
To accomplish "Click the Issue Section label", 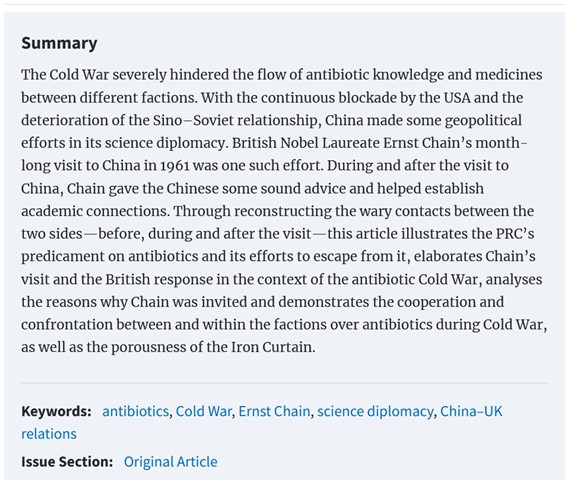I will coord(67,462).
